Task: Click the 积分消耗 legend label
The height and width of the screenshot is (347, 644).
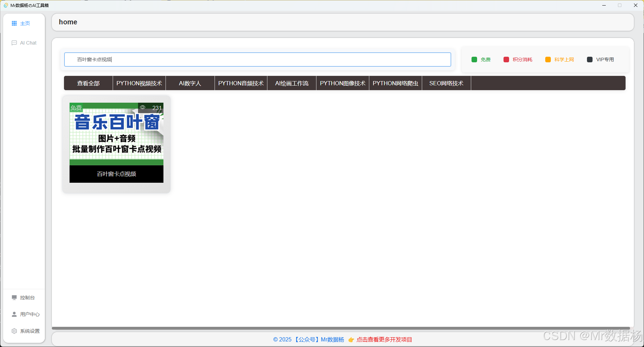Action: pos(523,60)
